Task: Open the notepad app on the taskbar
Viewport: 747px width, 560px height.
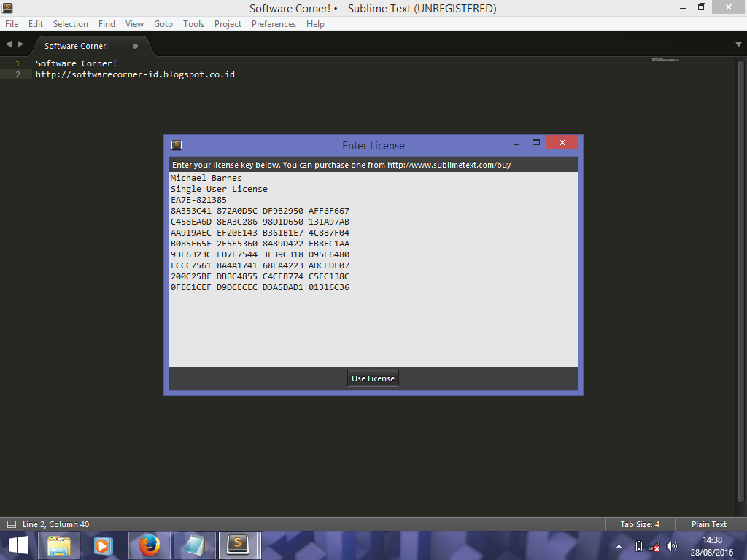Action: tap(194, 545)
